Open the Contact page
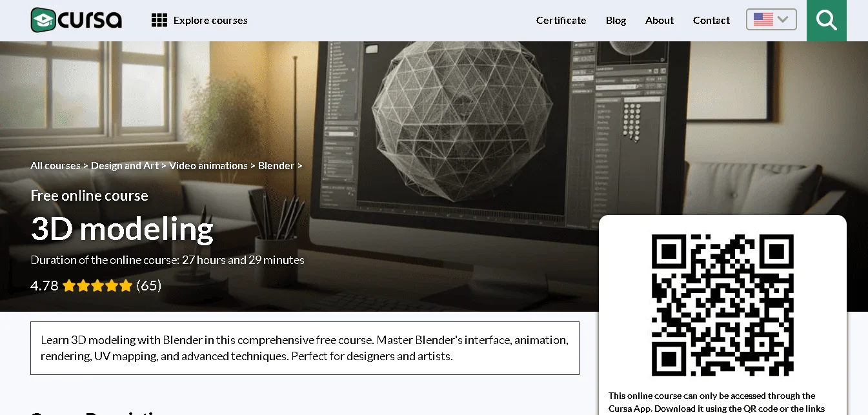This screenshot has width=868, height=415. [x=711, y=20]
